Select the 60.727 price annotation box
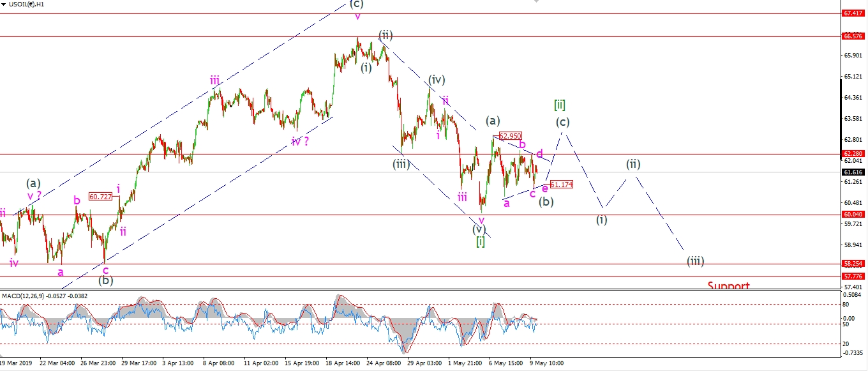This screenshot has width=868, height=371. coord(100,197)
